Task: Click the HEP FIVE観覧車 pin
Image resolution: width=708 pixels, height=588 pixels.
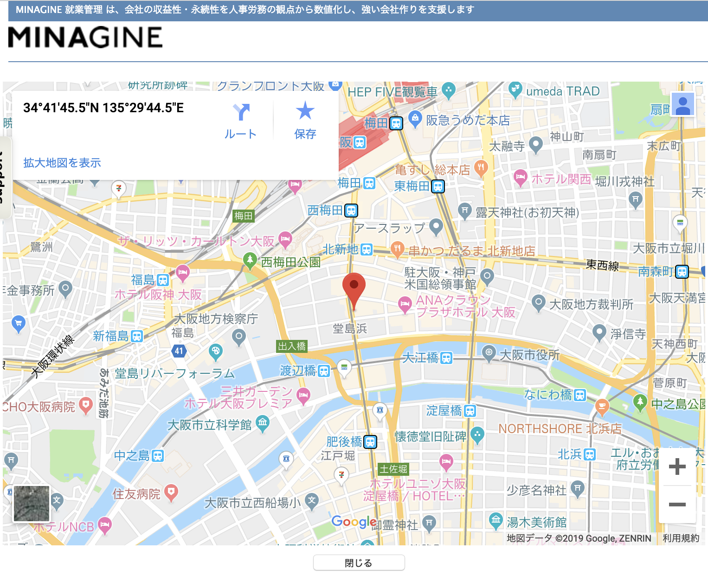Action: pos(448,90)
